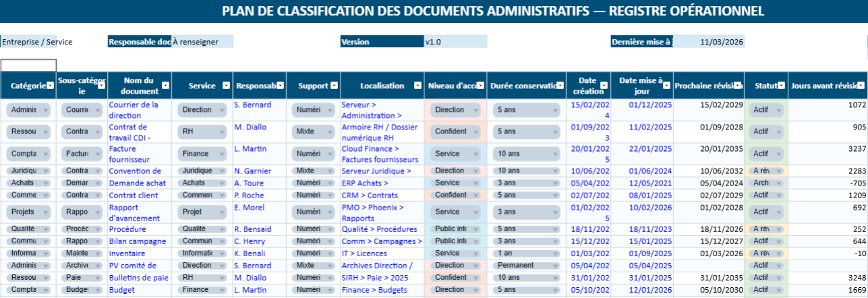Click the Support column filter icon
868x298 pixels.
pyautogui.click(x=334, y=86)
